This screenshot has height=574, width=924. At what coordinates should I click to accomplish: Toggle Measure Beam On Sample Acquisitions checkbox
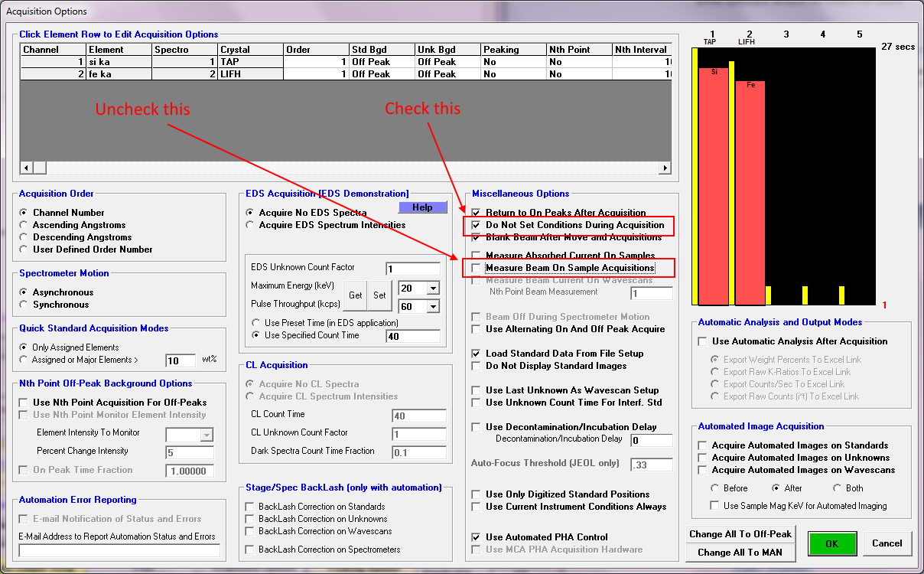pyautogui.click(x=477, y=268)
